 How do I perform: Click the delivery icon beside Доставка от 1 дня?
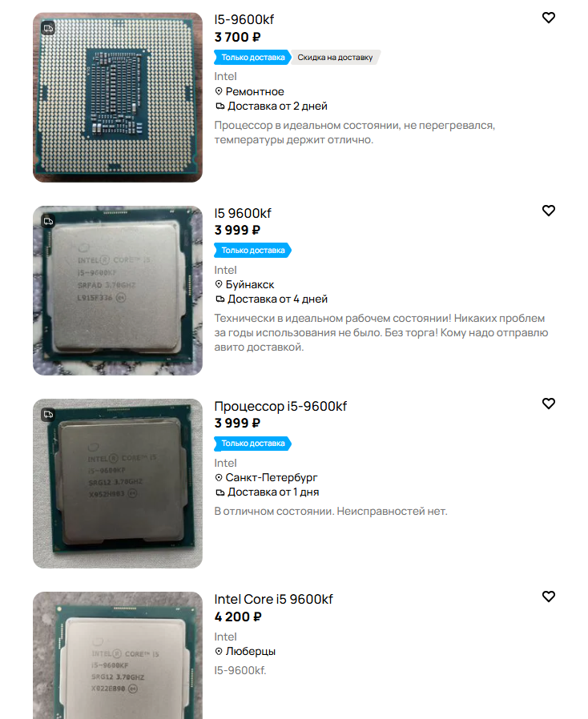click(220, 492)
